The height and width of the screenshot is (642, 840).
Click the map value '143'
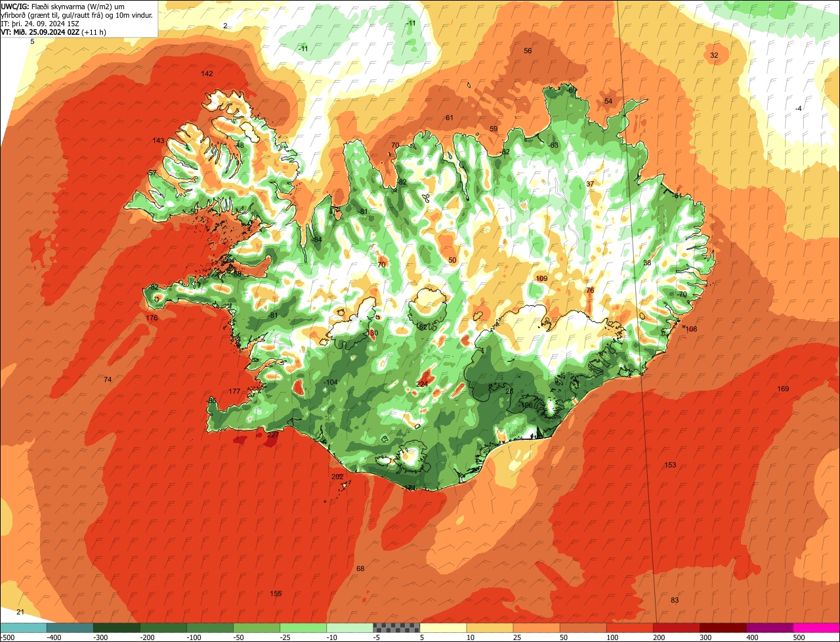pyautogui.click(x=158, y=141)
